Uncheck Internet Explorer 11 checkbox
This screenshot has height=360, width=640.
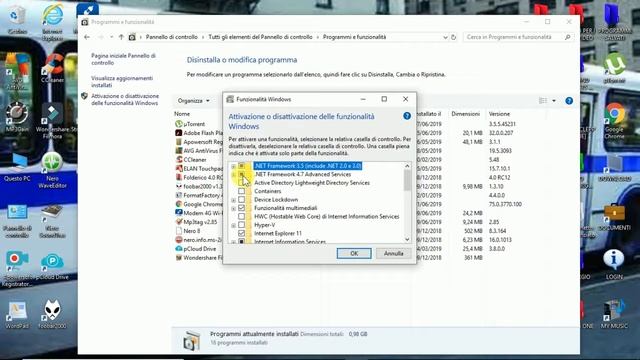click(242, 233)
